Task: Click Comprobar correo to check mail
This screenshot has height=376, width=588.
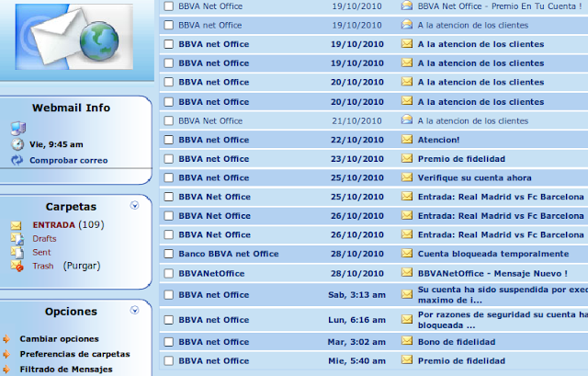Action: click(x=69, y=161)
